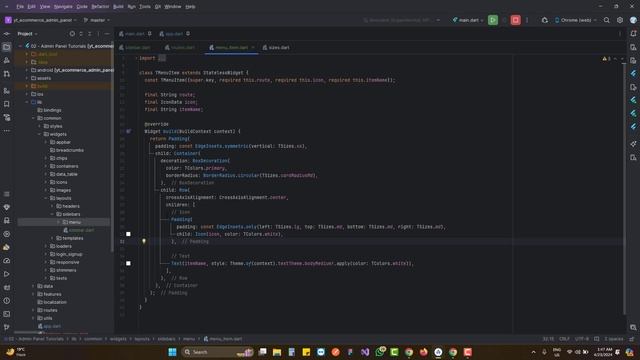Open WhatsApp from the taskbar

coord(380,352)
